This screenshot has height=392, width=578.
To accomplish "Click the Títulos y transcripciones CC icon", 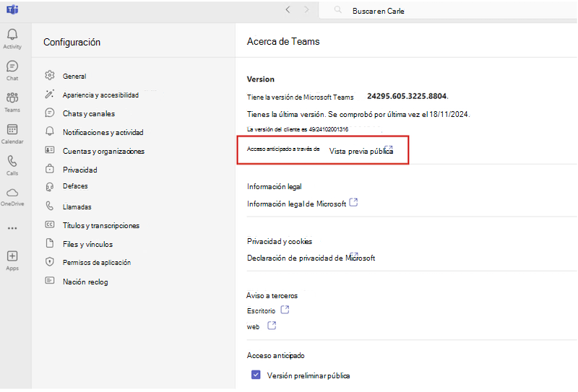I will pyautogui.click(x=49, y=225).
